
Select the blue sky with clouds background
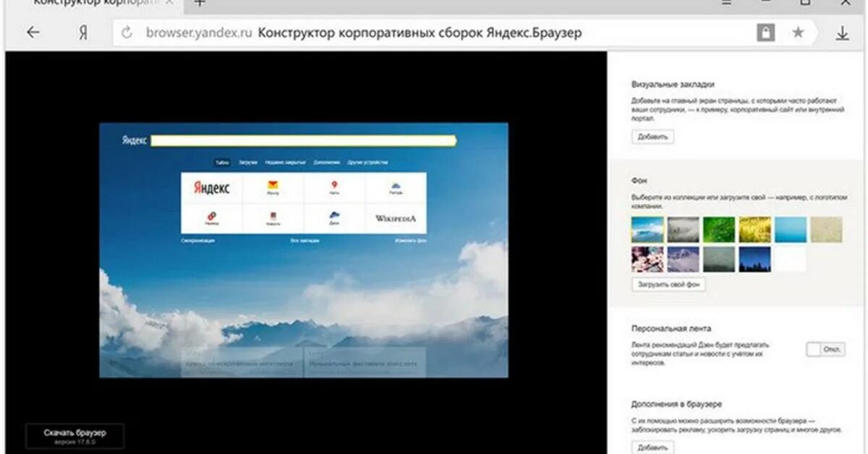coord(647,229)
